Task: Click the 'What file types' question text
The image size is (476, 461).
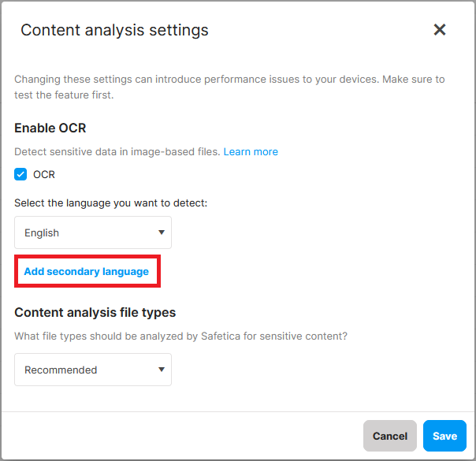Action: (x=181, y=336)
